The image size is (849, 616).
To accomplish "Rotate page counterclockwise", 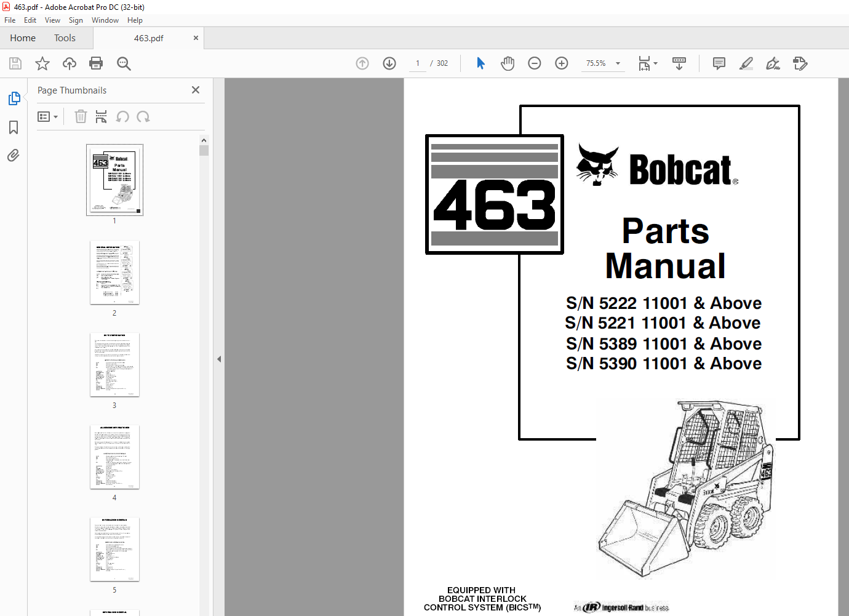I will [122, 116].
